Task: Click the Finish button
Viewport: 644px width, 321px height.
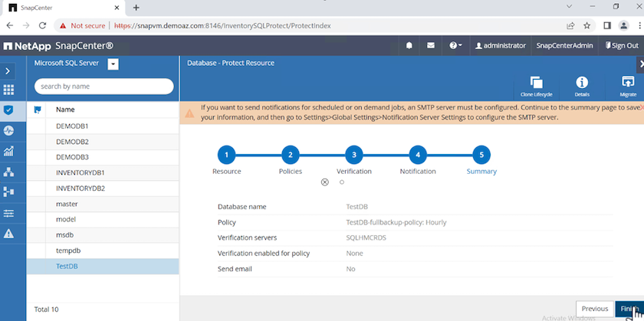Action: point(629,309)
